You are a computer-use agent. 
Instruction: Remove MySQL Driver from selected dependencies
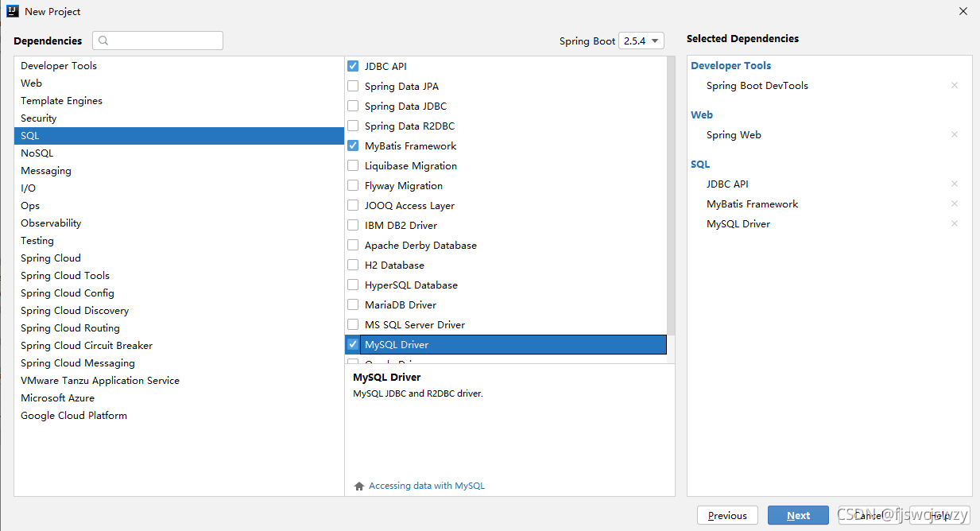click(955, 223)
